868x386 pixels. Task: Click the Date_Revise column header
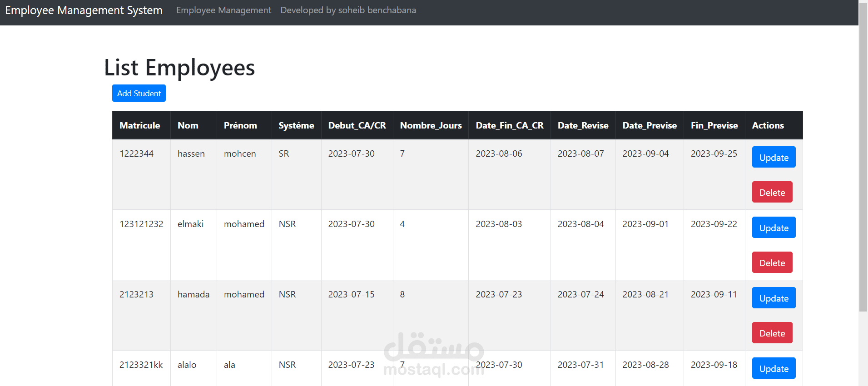[583, 125]
